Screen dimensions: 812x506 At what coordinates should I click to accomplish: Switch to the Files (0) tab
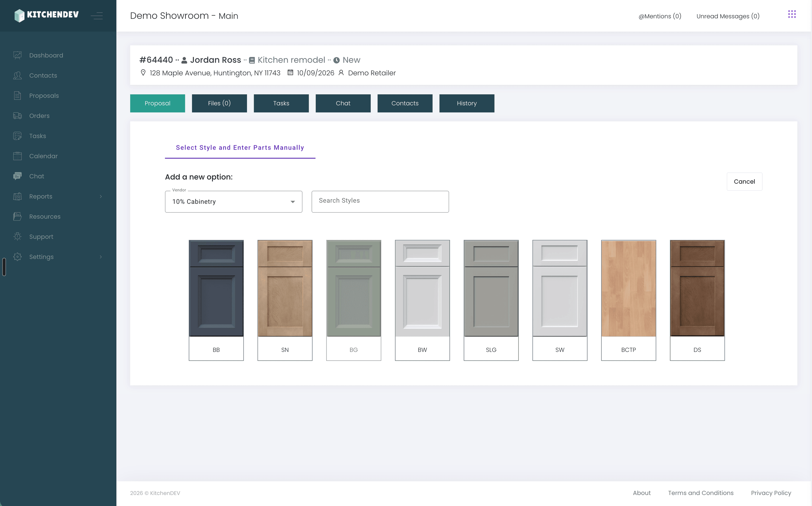(x=219, y=103)
